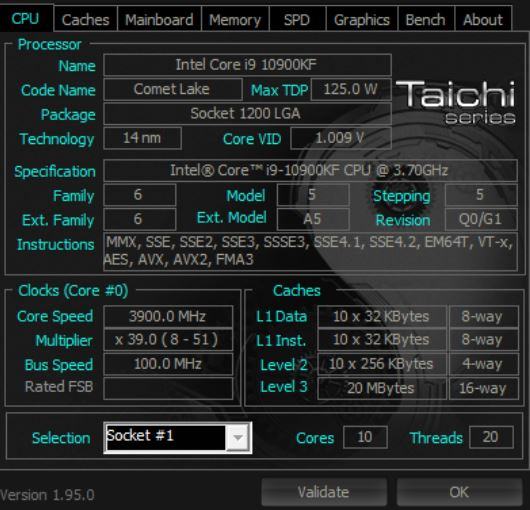The width and height of the screenshot is (530, 510).
Task: Open the Mainboard tab
Action: coord(159,19)
